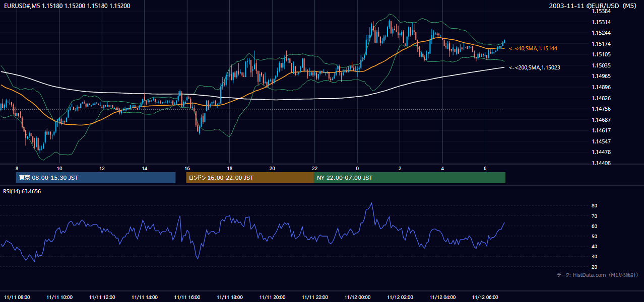Click price axis label 1.15314

(x=601, y=22)
